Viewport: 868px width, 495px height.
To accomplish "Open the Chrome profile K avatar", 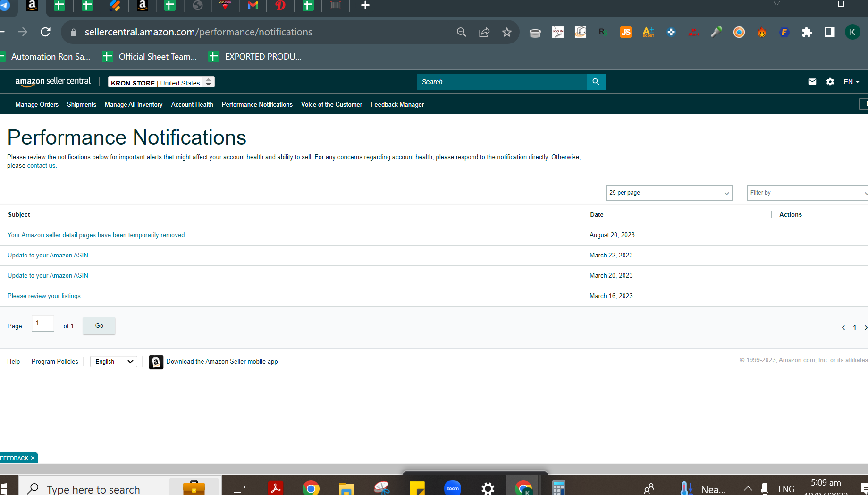I will pos(852,32).
